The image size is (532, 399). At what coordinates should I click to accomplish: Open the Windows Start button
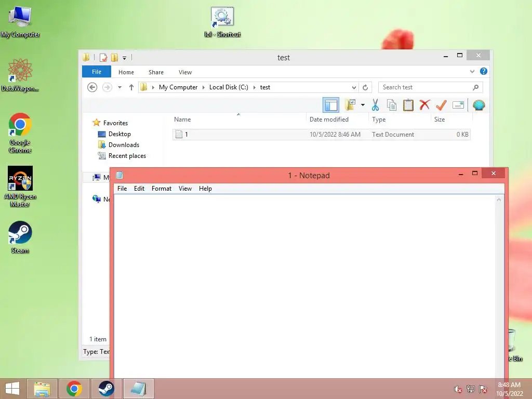pyautogui.click(x=12, y=389)
